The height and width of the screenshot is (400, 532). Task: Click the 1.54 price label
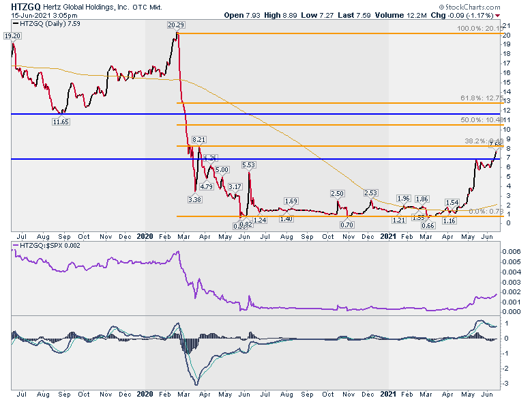pyautogui.click(x=452, y=202)
